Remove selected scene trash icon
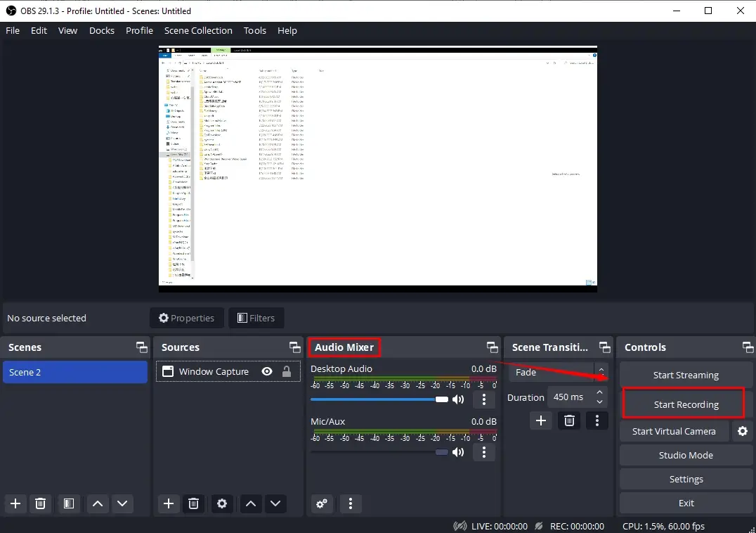The height and width of the screenshot is (533, 756). point(41,503)
